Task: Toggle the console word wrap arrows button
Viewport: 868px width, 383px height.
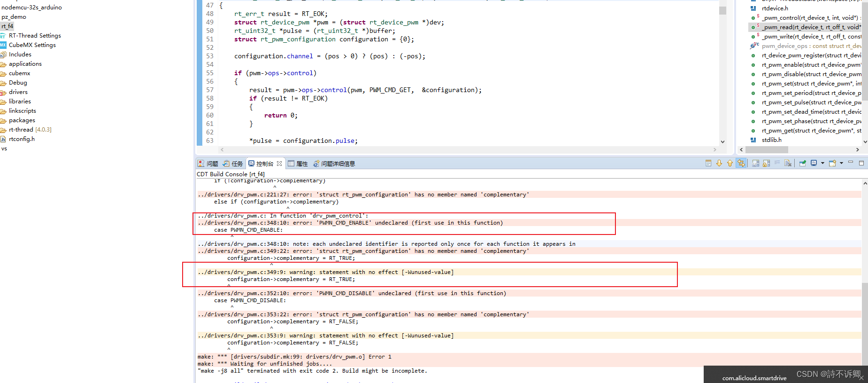Action: 741,163
